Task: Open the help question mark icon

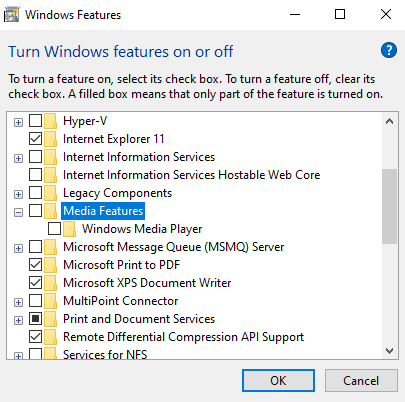Action: (x=389, y=50)
